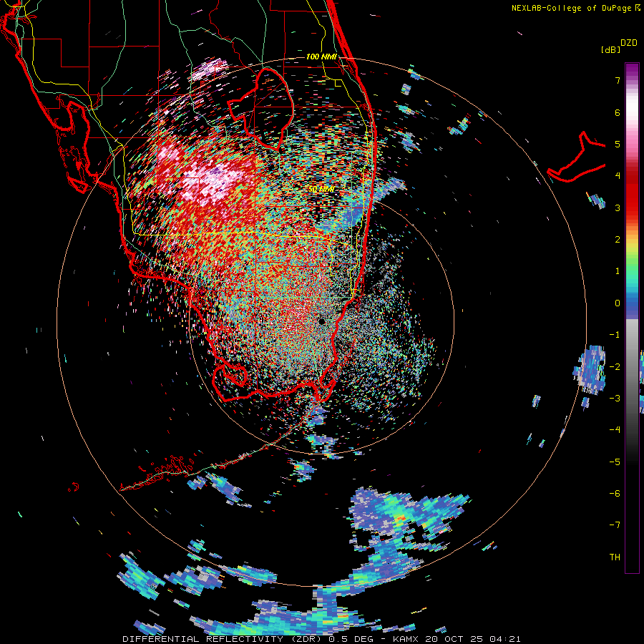Click the KAMX radar site identifier

tap(406, 639)
